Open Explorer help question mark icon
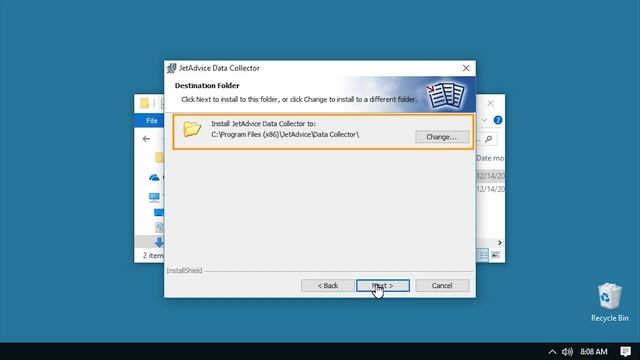640x360 pixels. 498,120
